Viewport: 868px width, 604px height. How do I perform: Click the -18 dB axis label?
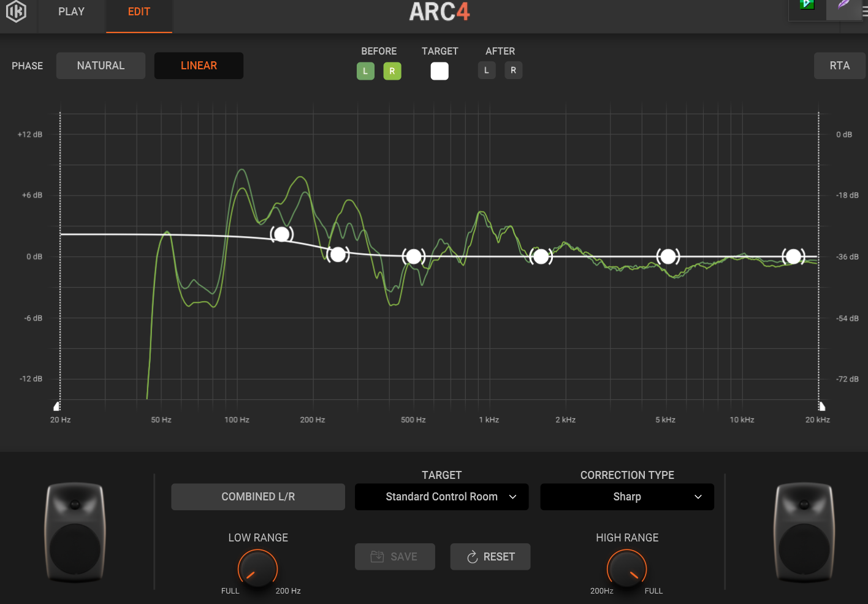point(848,196)
